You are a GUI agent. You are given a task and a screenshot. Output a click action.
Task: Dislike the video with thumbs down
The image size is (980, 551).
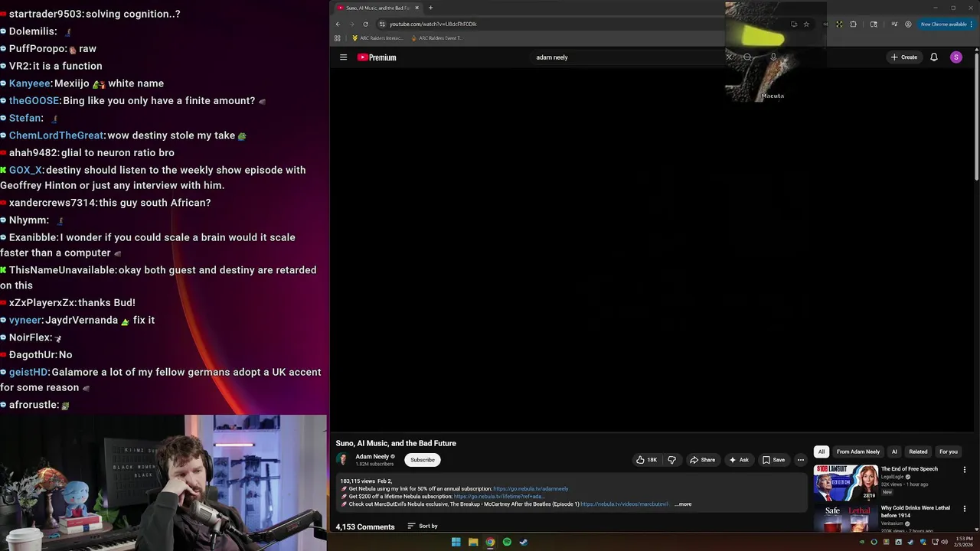tap(671, 460)
